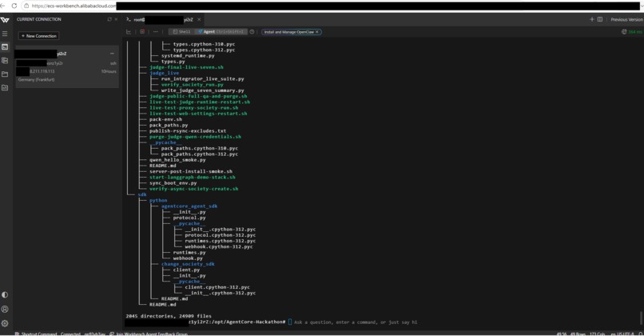Select the terminal icon in left sidebar

[5, 47]
